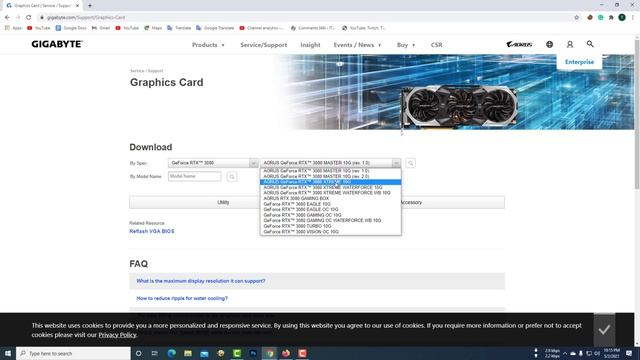
Task: Open the Mail app on the taskbar
Action: click(204, 353)
